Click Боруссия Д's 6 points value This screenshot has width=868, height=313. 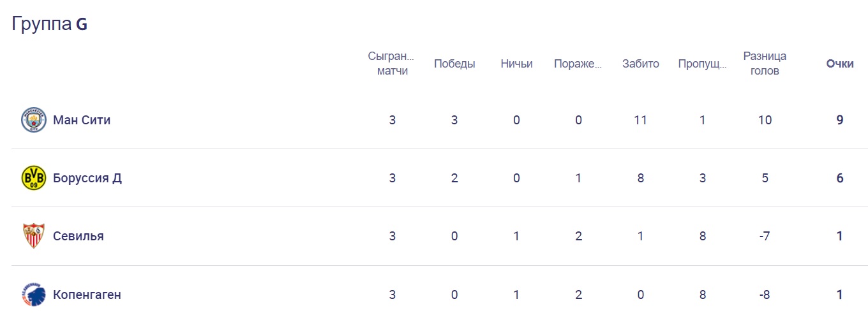840,178
